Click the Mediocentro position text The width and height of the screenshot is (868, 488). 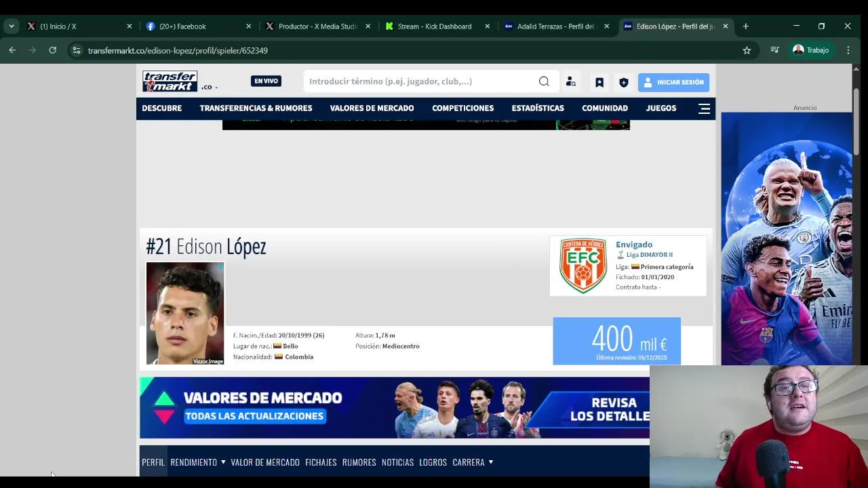401,346
